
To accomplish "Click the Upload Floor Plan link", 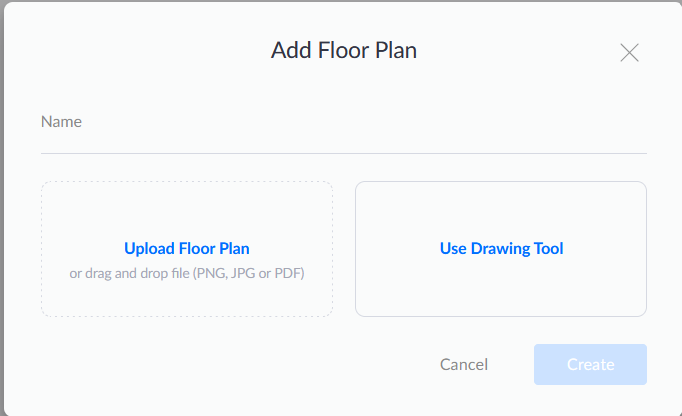I will tap(187, 248).
